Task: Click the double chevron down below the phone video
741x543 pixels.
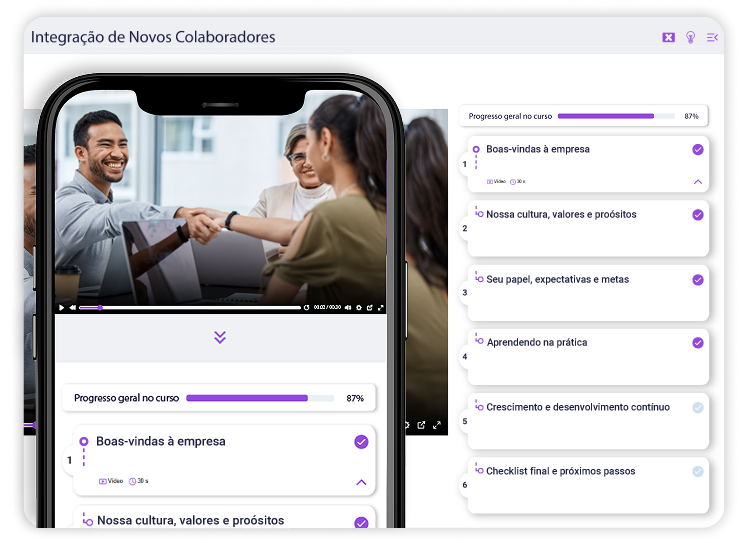Action: (220, 337)
